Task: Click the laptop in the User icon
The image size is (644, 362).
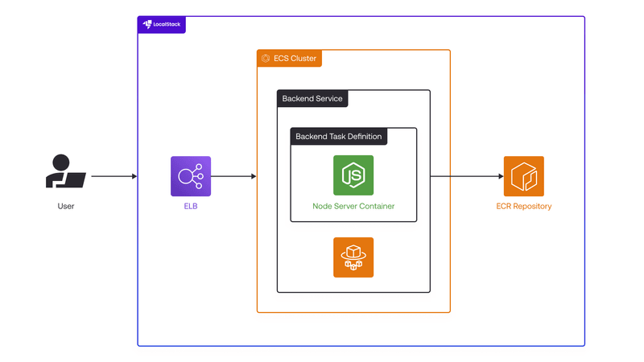Action: coord(74,180)
